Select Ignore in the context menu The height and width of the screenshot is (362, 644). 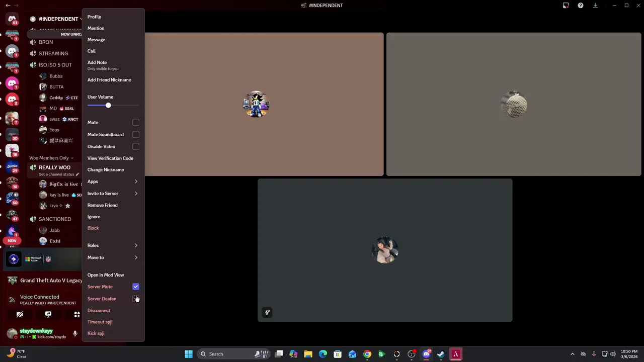coord(113,217)
